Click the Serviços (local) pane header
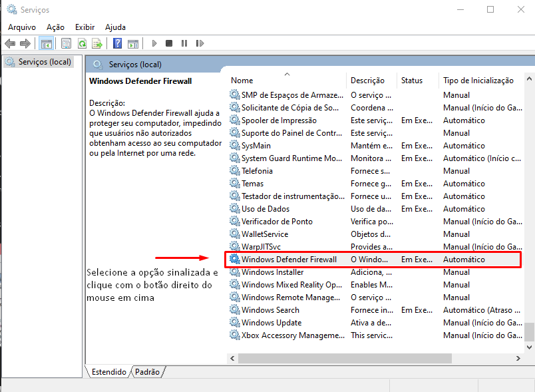Viewport: 535px width, 392px height. tap(135, 65)
